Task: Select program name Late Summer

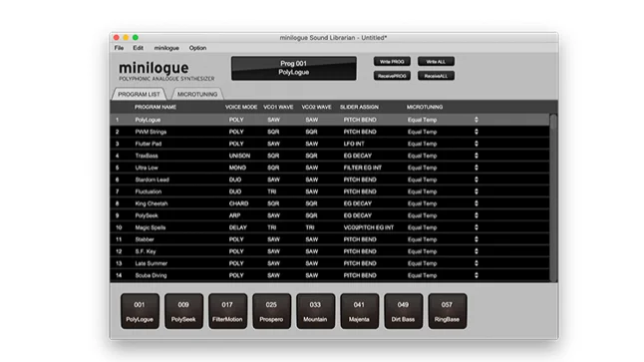Action: click(x=152, y=263)
